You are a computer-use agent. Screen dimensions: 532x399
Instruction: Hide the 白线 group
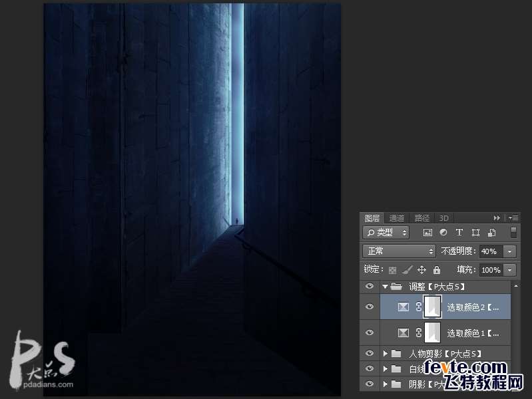tap(370, 368)
